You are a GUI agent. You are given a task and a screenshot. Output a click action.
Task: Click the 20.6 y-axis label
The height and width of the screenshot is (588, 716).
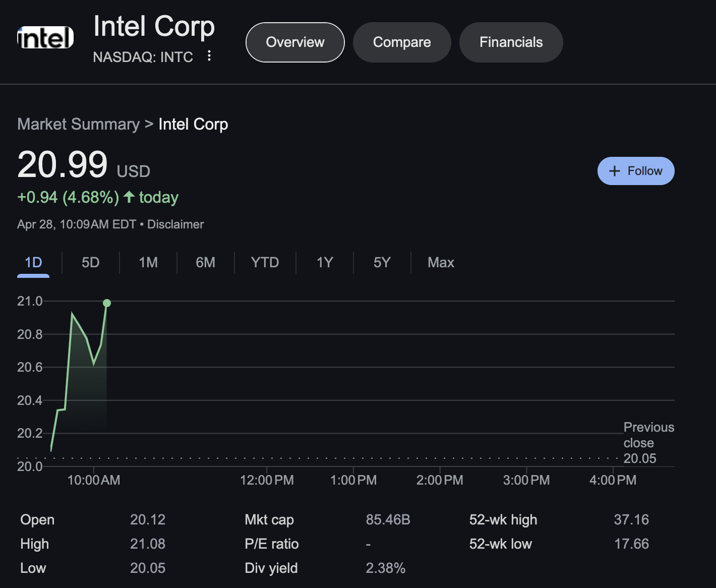[x=30, y=367]
